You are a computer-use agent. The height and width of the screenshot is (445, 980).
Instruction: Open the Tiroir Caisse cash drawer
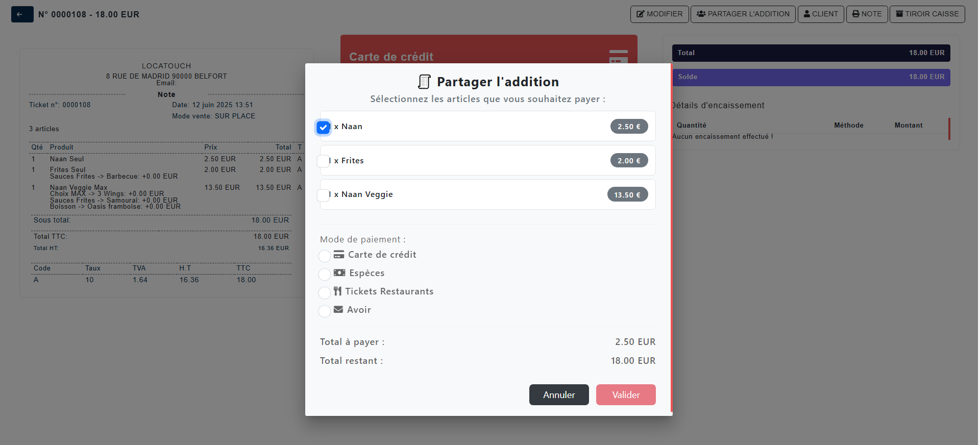point(927,14)
